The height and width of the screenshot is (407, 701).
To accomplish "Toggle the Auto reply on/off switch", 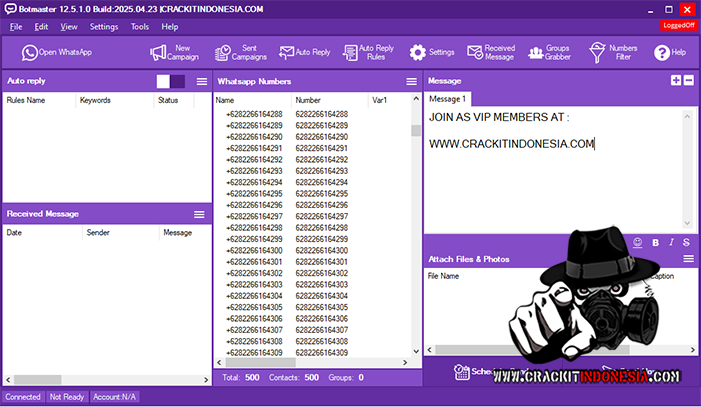I will 170,81.
